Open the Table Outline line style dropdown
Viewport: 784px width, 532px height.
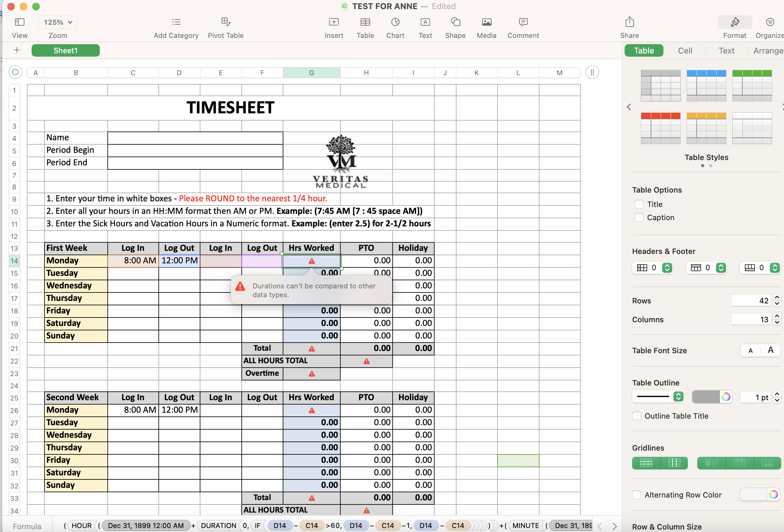point(678,396)
